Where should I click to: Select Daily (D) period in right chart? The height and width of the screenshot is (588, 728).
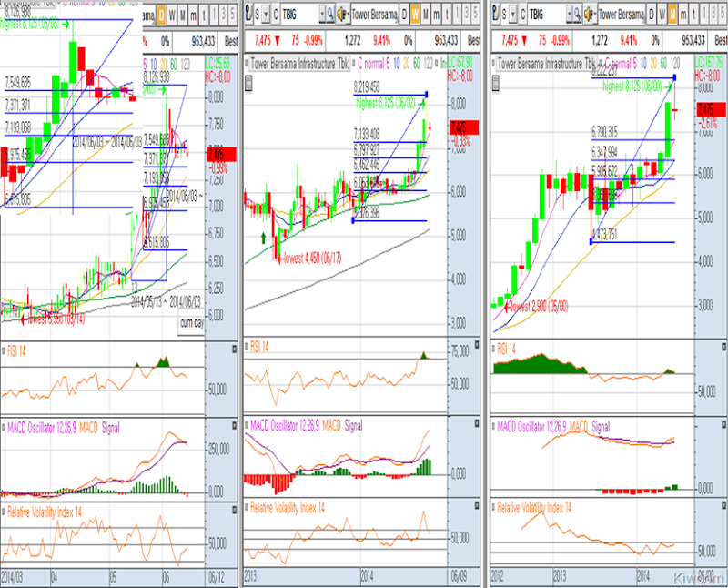point(652,15)
